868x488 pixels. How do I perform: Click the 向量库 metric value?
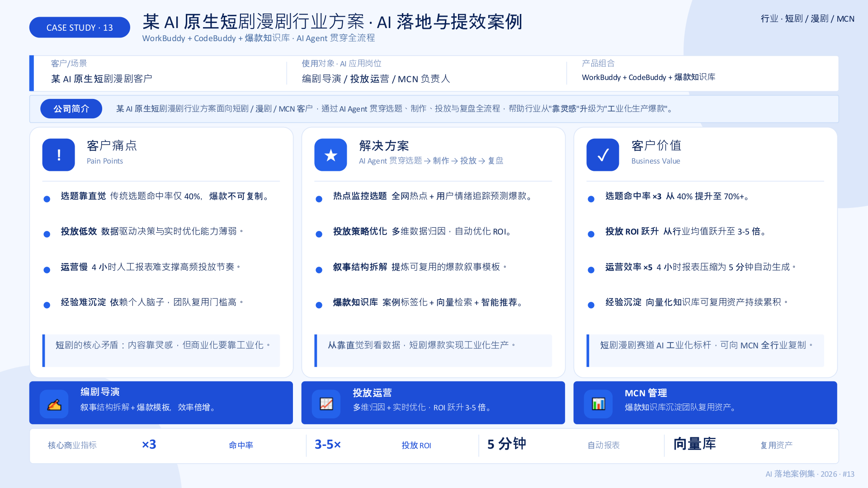[694, 444]
